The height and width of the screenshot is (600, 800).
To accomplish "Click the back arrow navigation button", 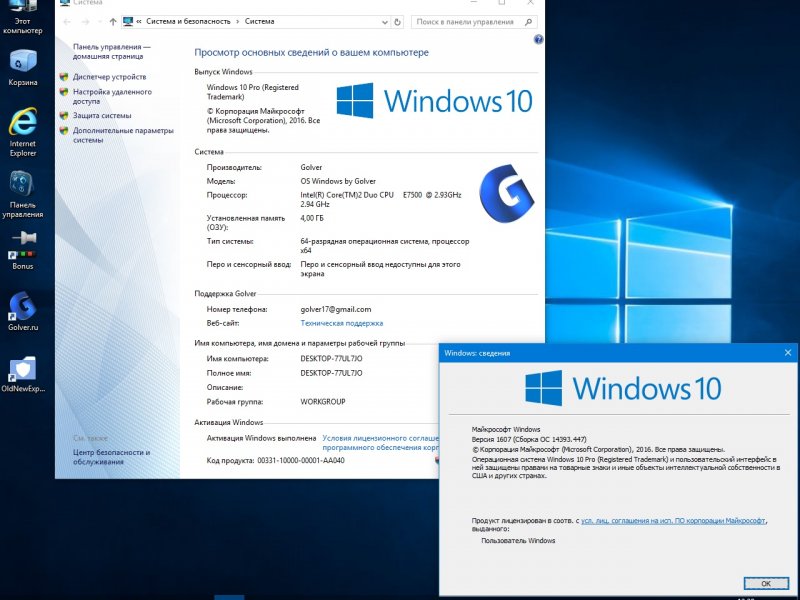I will point(67,22).
